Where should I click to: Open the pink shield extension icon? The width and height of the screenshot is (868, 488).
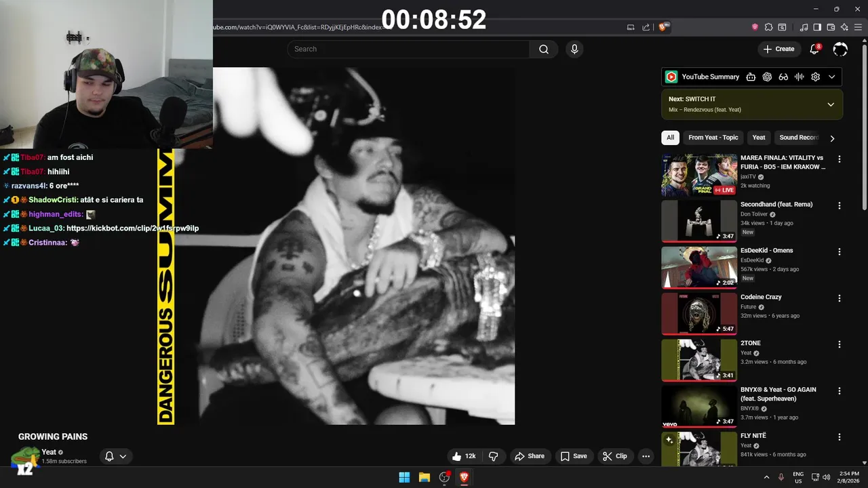click(755, 27)
